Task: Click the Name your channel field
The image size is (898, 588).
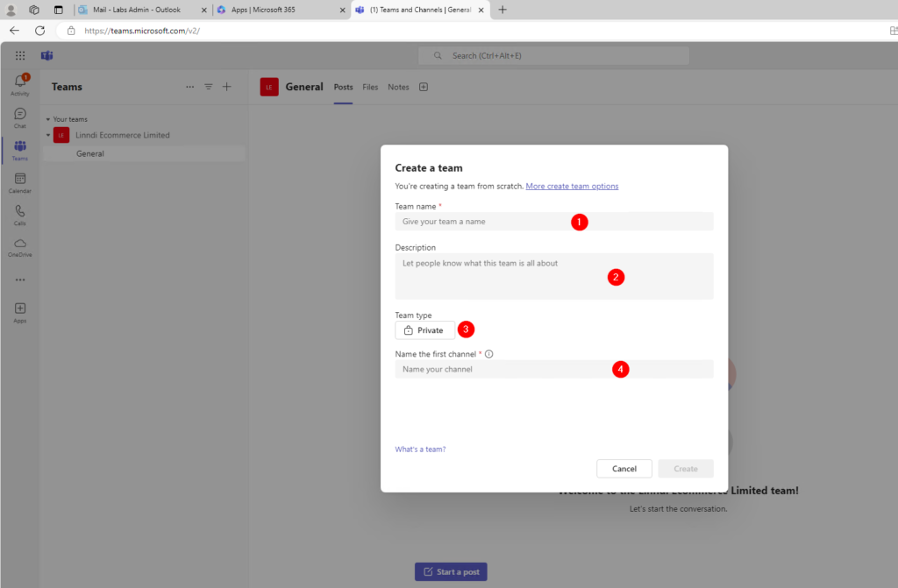Action: [554, 369]
